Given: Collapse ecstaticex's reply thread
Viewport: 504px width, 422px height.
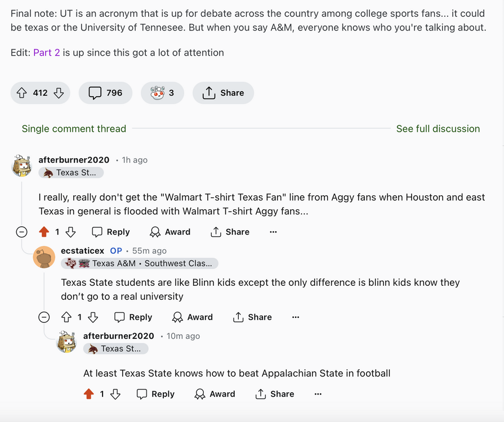Looking at the screenshot, I should 44,317.
